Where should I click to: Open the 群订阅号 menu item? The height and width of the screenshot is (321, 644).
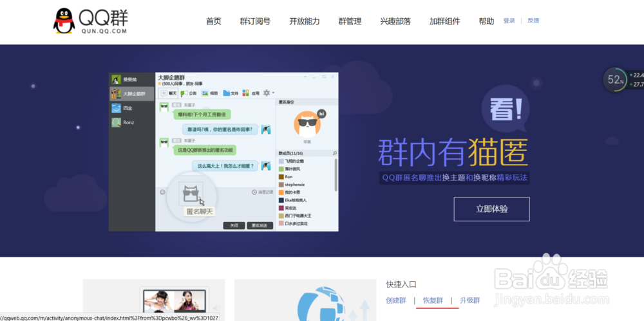click(x=255, y=21)
